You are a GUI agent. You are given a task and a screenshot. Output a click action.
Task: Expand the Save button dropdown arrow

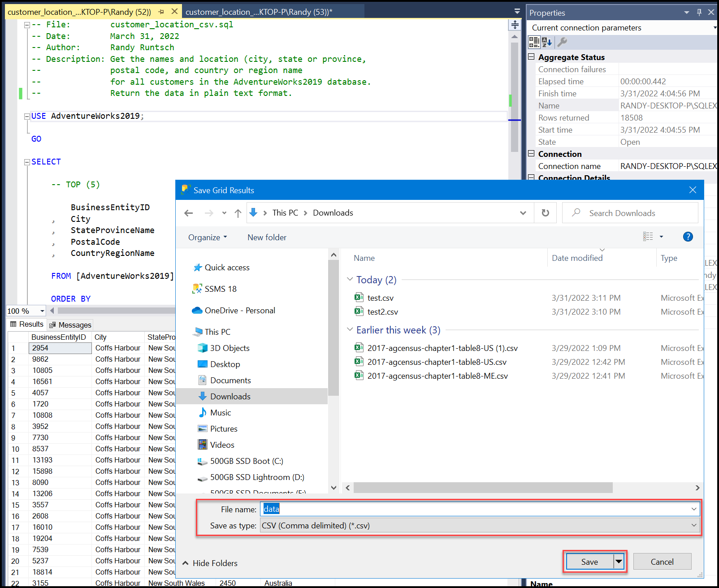coord(619,562)
